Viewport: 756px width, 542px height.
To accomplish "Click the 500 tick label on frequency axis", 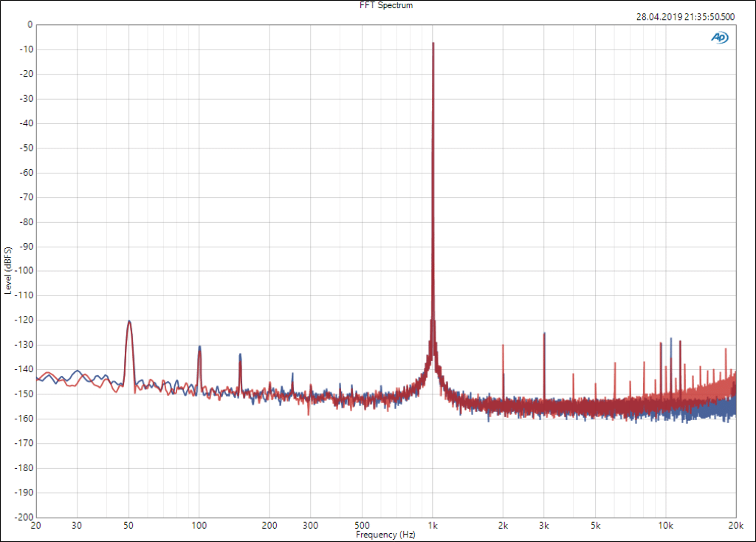I will pos(362,525).
